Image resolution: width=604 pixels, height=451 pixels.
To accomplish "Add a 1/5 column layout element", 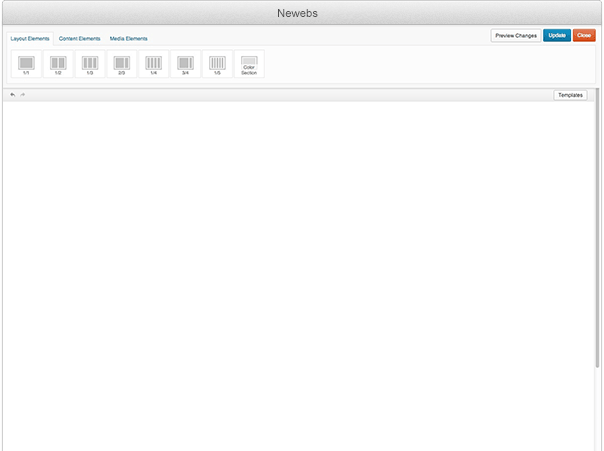I will [x=217, y=65].
